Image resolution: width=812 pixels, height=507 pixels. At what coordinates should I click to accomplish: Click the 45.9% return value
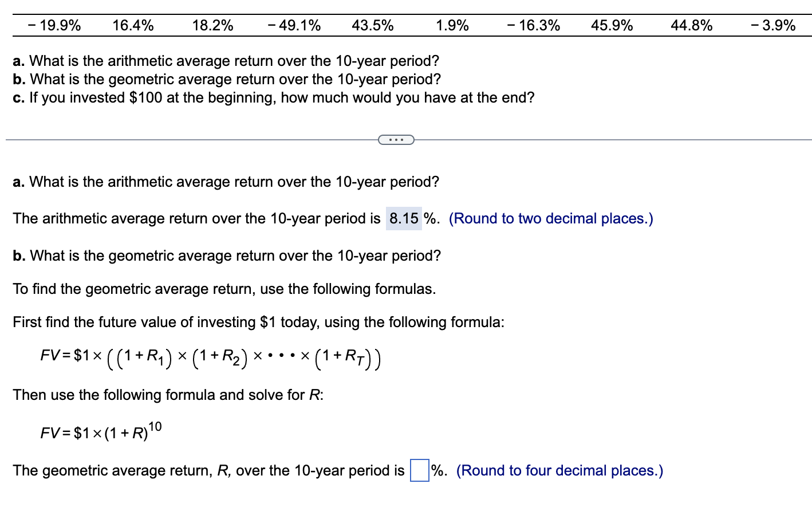[x=612, y=25]
